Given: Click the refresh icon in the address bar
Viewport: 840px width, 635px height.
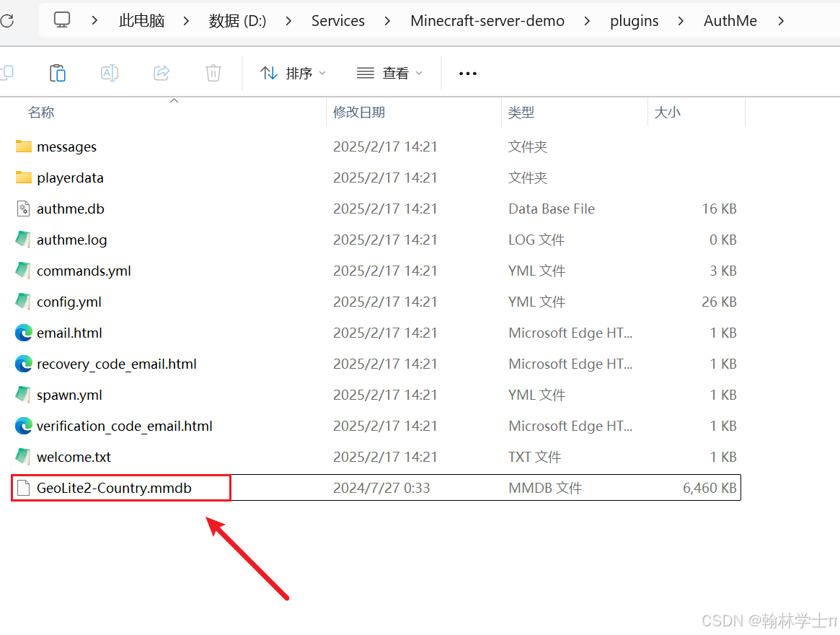Looking at the screenshot, I should pos(6,21).
